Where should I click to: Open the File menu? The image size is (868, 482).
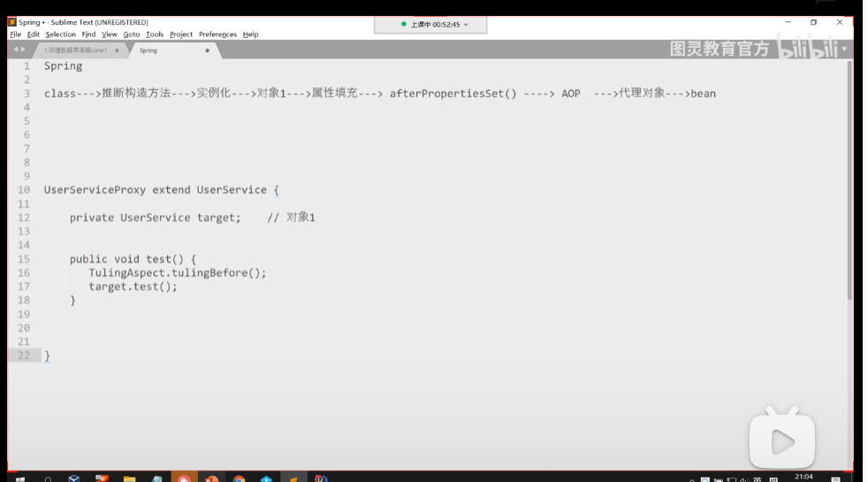coord(16,34)
